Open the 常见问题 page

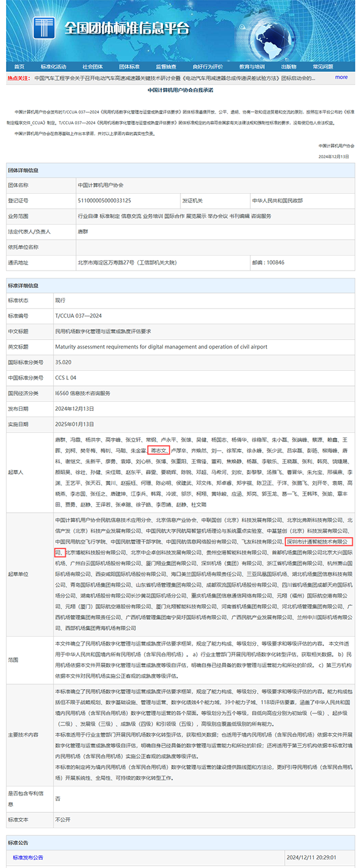323,66
